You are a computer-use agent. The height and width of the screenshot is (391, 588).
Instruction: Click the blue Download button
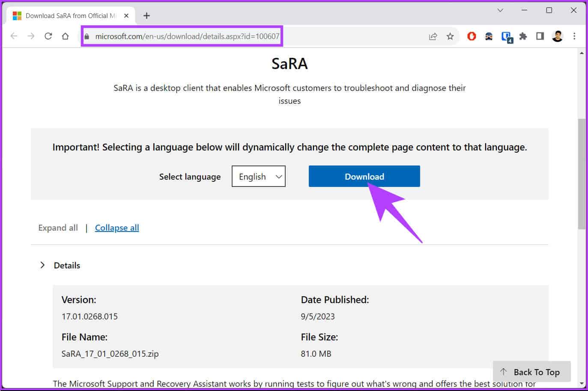(x=364, y=176)
